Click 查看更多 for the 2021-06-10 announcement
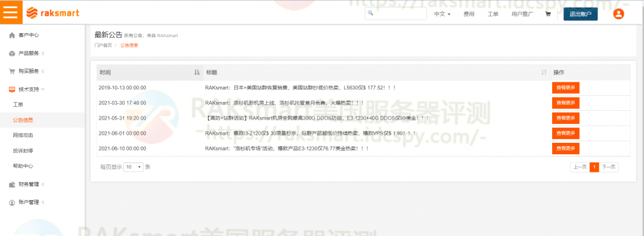This screenshot has width=644, height=236. pos(565,149)
